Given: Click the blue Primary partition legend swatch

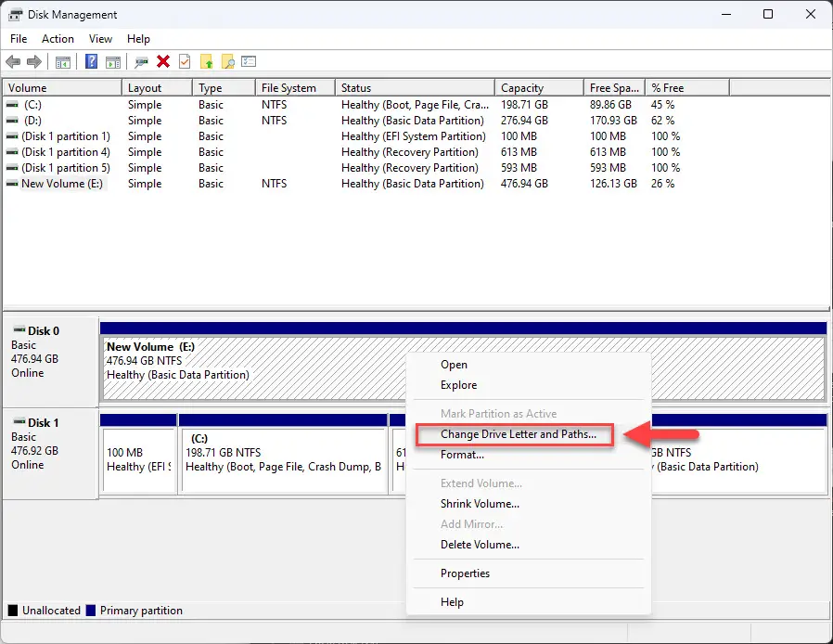Looking at the screenshot, I should coord(90,611).
